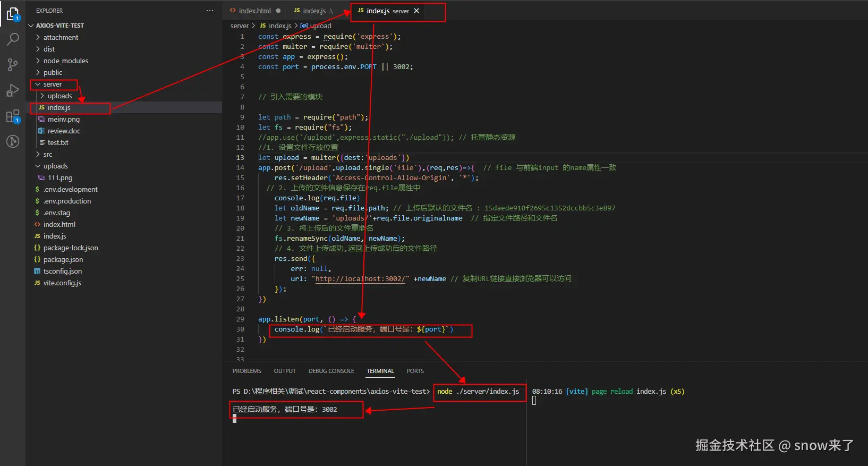The height and width of the screenshot is (466, 868).
Task: Open package.json file
Action: click(124, 259)
